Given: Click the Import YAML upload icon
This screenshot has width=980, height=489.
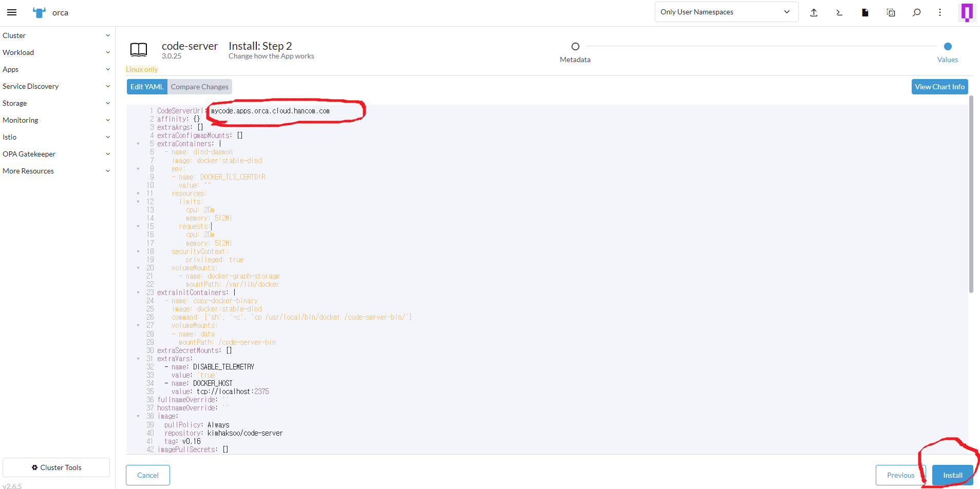Looking at the screenshot, I should pos(814,12).
